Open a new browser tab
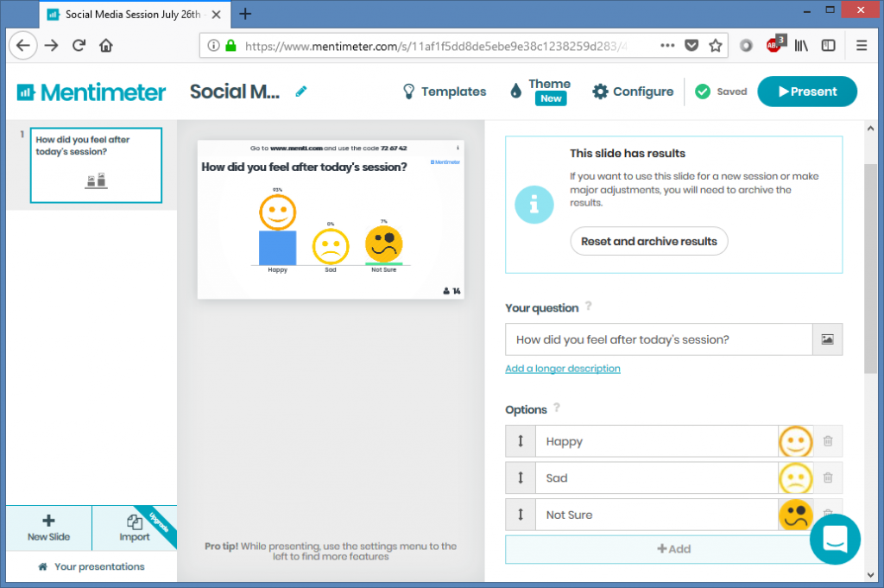The width and height of the screenshot is (884, 588). tap(245, 14)
